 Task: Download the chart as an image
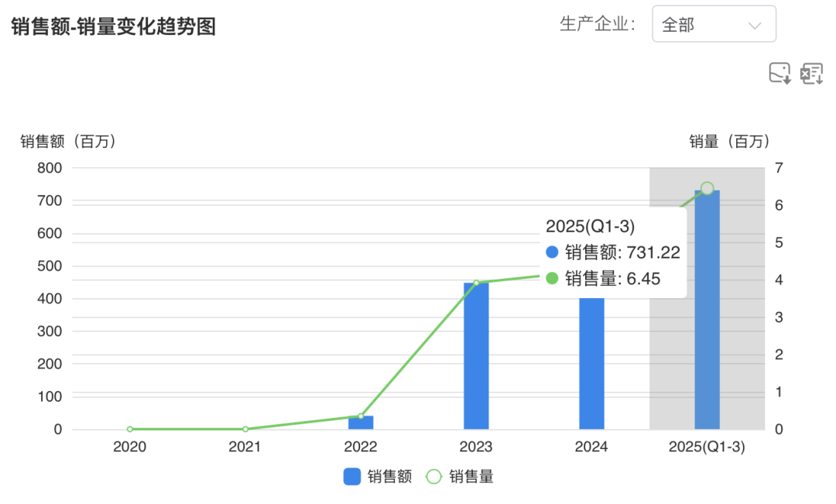779,73
